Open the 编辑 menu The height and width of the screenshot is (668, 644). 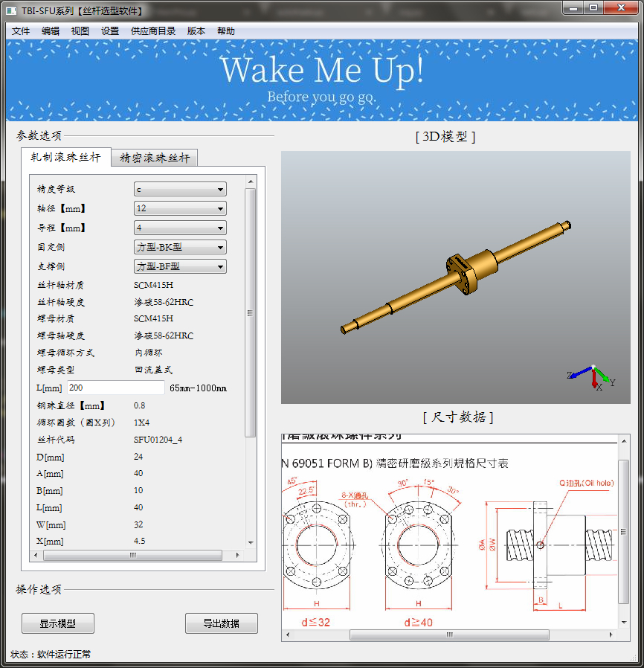point(50,30)
